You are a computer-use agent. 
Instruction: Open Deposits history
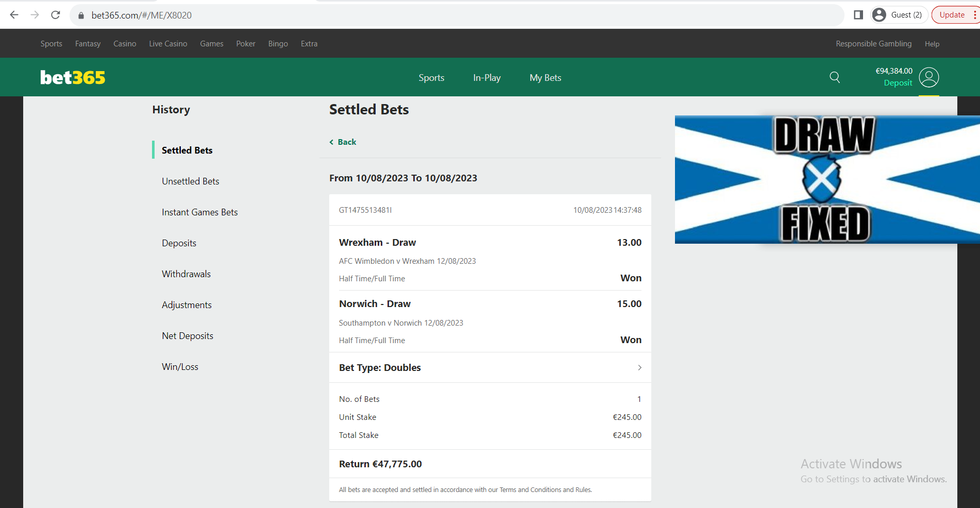click(179, 243)
